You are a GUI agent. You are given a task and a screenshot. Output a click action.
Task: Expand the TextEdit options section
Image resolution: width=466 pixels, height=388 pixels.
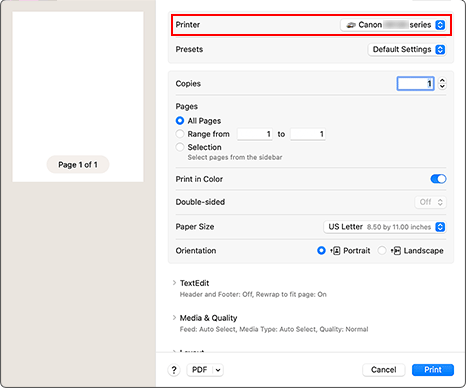pyautogui.click(x=174, y=283)
